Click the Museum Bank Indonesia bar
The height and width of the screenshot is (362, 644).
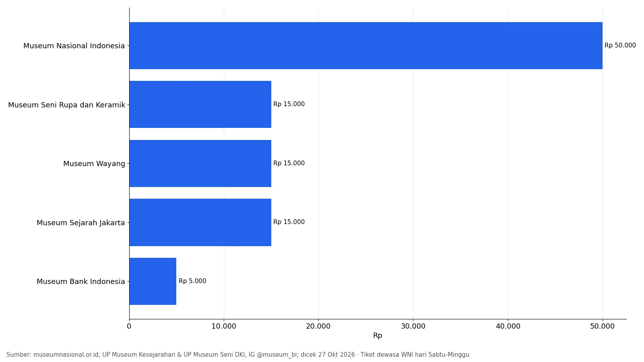(153, 281)
